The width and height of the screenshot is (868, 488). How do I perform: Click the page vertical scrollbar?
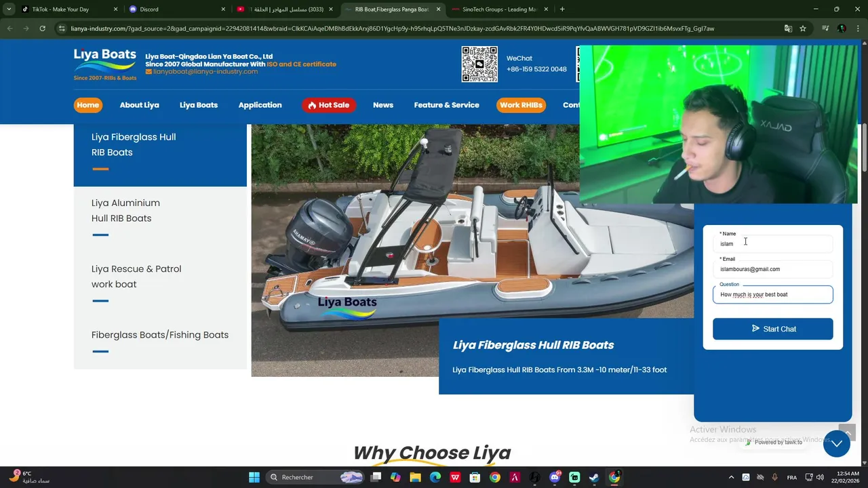864,147
